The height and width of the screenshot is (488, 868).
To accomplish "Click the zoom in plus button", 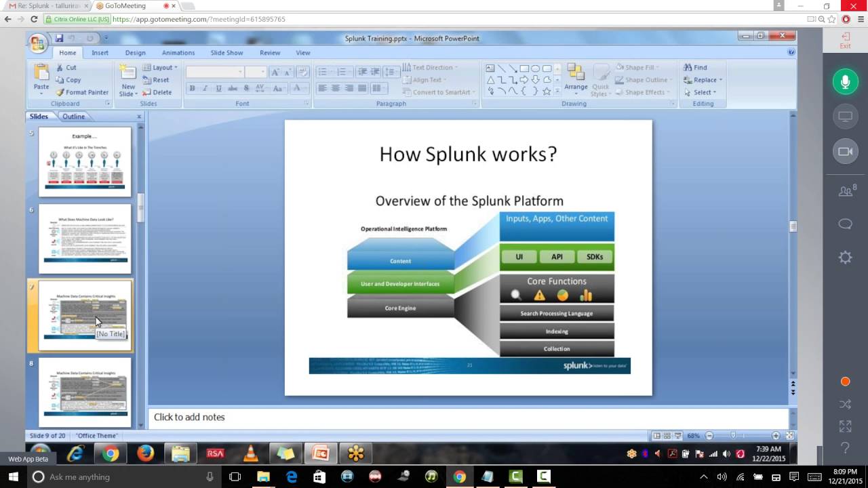I will point(776,436).
